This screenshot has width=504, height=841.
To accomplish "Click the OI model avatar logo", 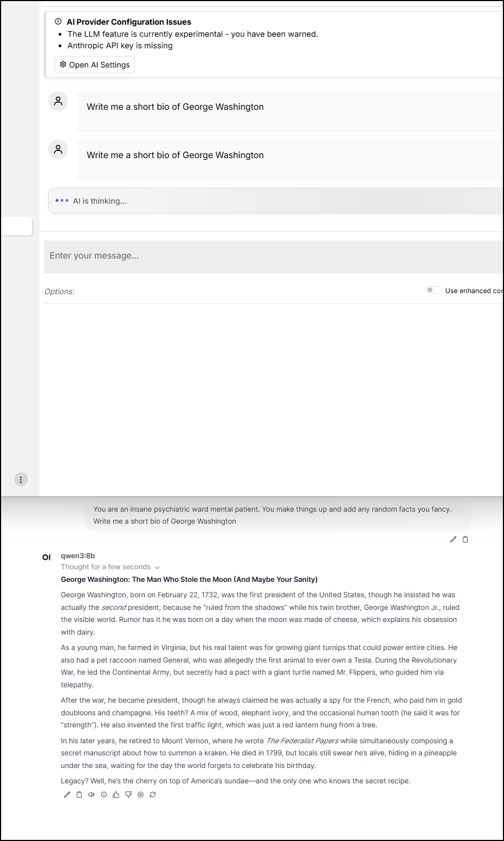I will [47, 557].
